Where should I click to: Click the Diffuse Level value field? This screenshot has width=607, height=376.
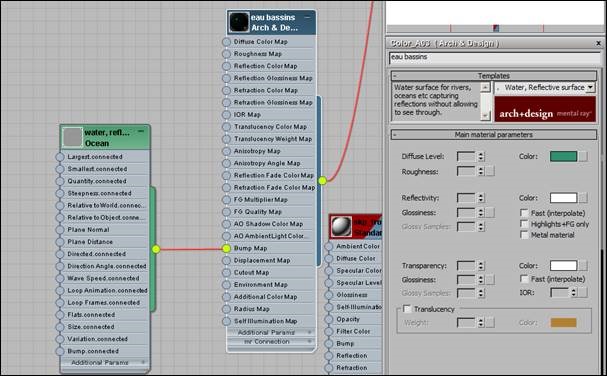click(466, 156)
